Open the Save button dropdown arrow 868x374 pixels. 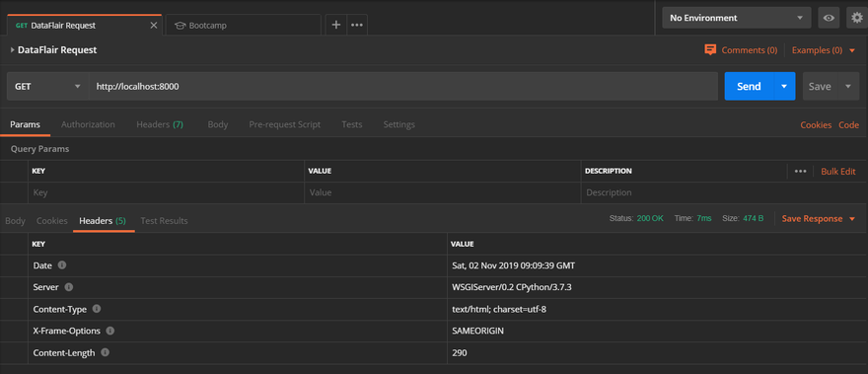coord(848,87)
